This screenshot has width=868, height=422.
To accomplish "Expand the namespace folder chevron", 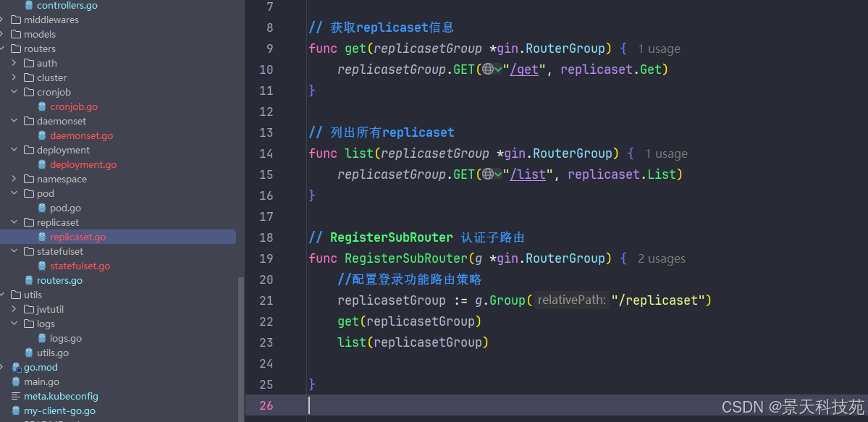I will tap(15, 179).
